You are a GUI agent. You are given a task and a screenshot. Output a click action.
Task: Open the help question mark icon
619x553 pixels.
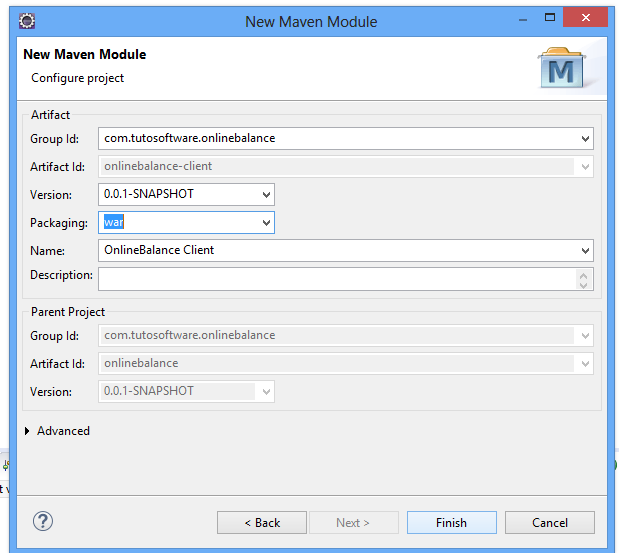[x=43, y=521]
